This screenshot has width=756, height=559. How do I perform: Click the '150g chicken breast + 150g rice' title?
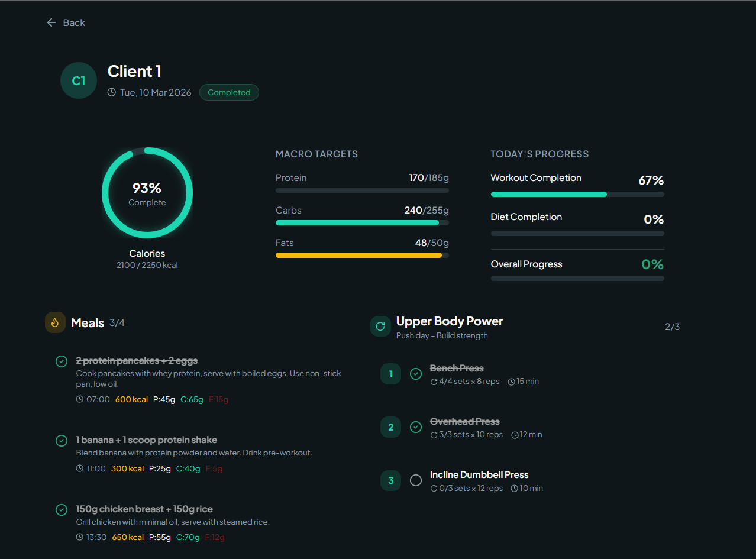(x=144, y=509)
